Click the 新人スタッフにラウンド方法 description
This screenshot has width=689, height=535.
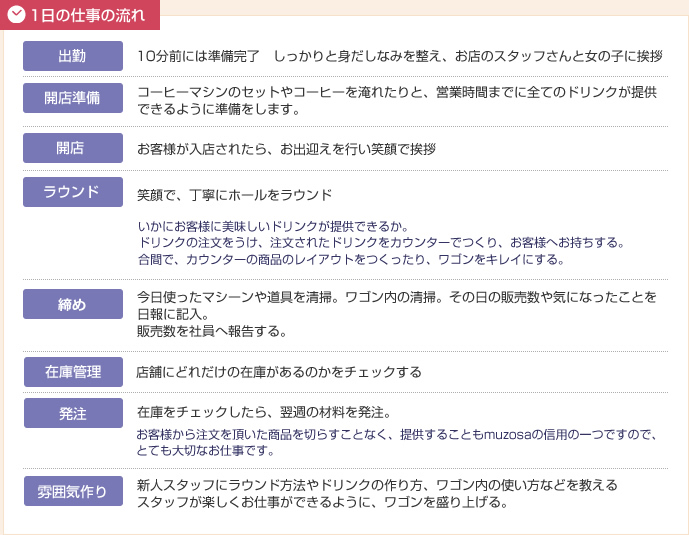[377, 485]
